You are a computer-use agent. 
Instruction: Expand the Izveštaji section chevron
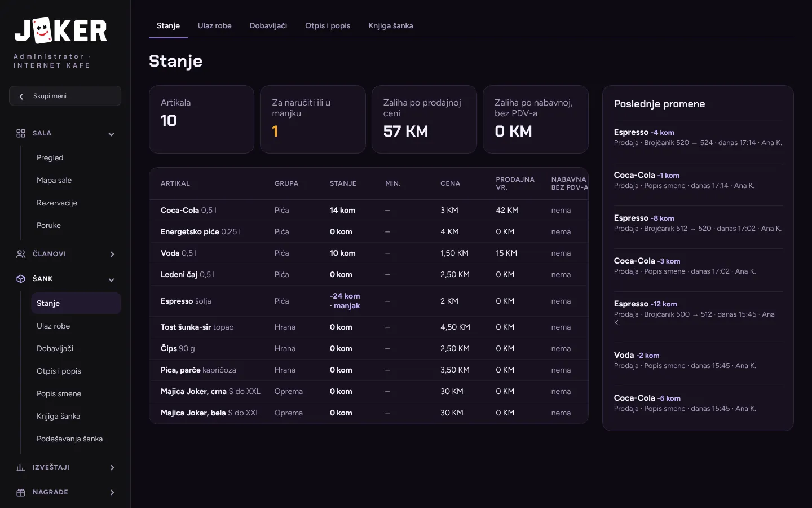coord(112,467)
